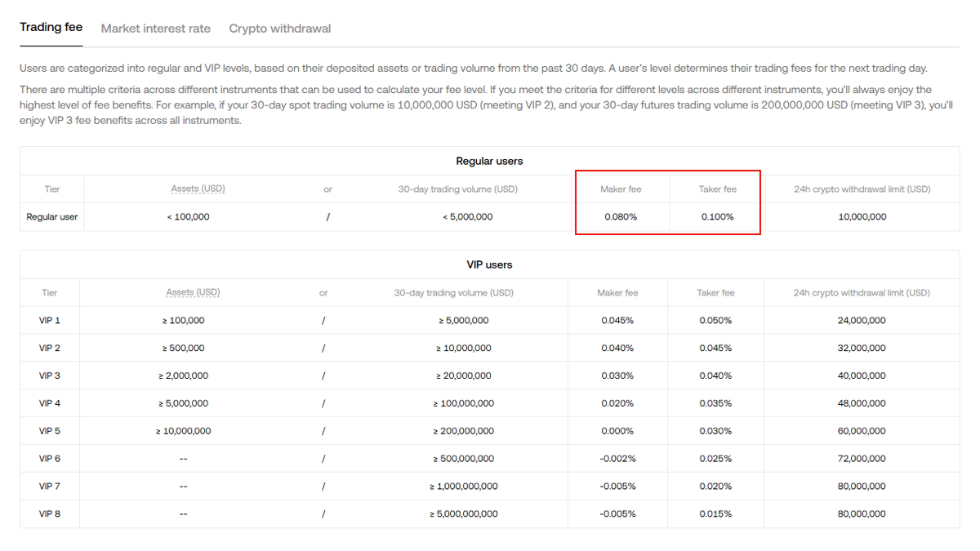
Task: Click Assets (USD) header in VIP users table
Action: 193,293
